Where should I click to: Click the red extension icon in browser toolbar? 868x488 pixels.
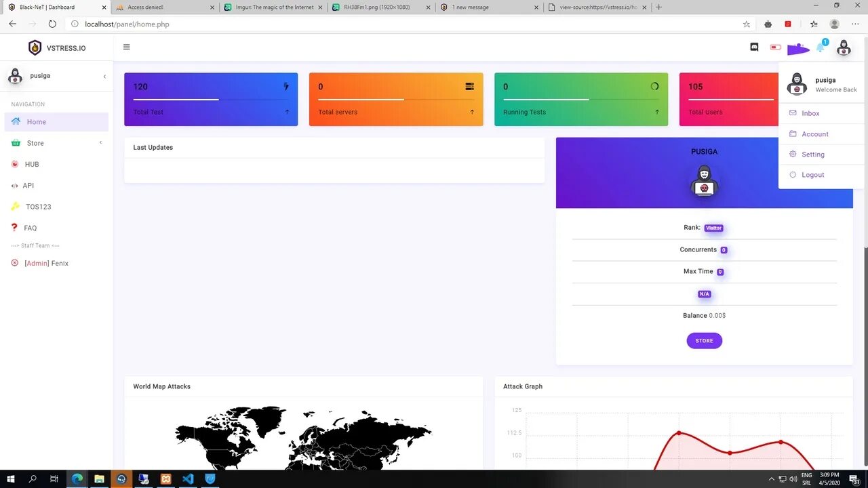(788, 24)
